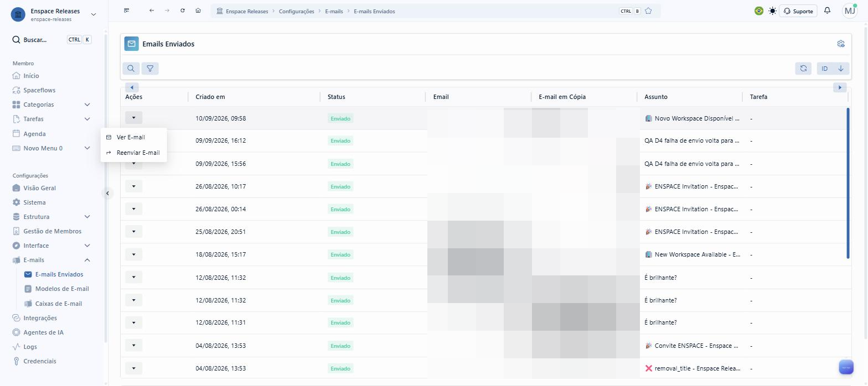
Task: Open the workspace switcher chevron
Action: (x=92, y=14)
